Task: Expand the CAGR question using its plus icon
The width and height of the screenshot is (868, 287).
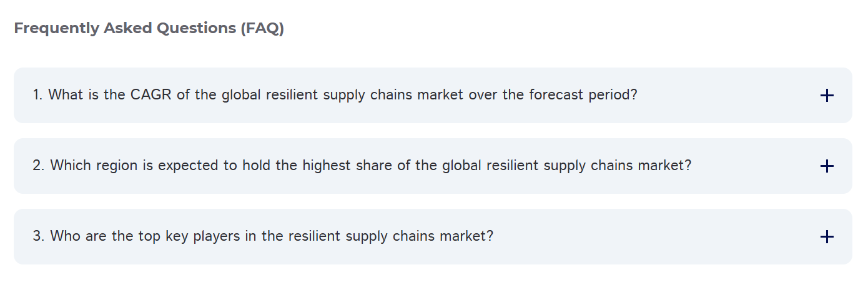Action: [x=826, y=96]
